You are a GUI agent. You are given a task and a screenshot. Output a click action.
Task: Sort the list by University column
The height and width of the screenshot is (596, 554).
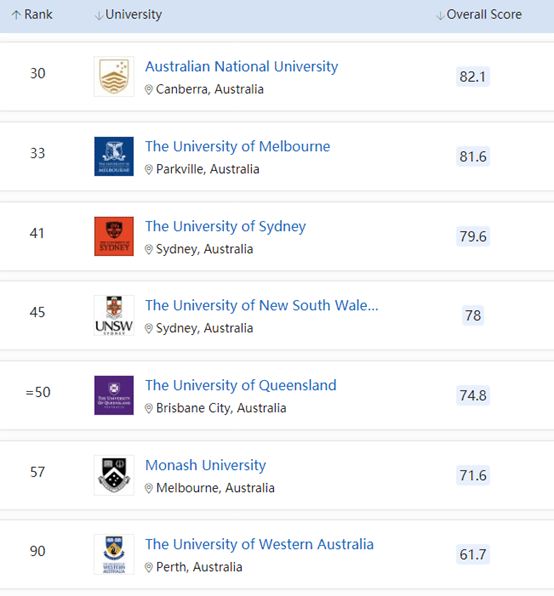pos(128,14)
